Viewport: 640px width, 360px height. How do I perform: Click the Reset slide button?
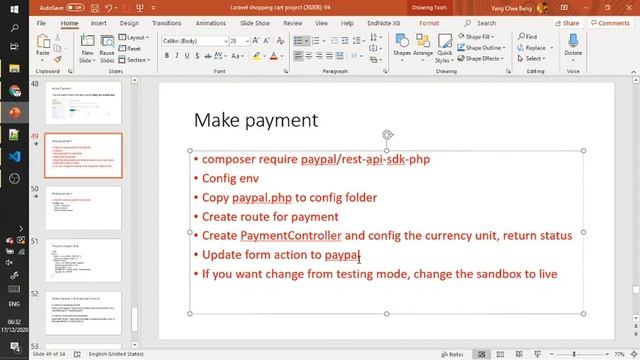[x=130, y=48]
